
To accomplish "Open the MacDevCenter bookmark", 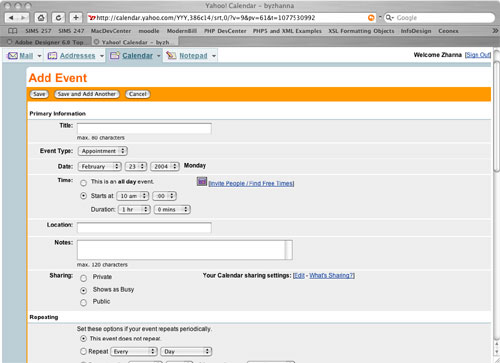I will pyautogui.click(x=111, y=31).
